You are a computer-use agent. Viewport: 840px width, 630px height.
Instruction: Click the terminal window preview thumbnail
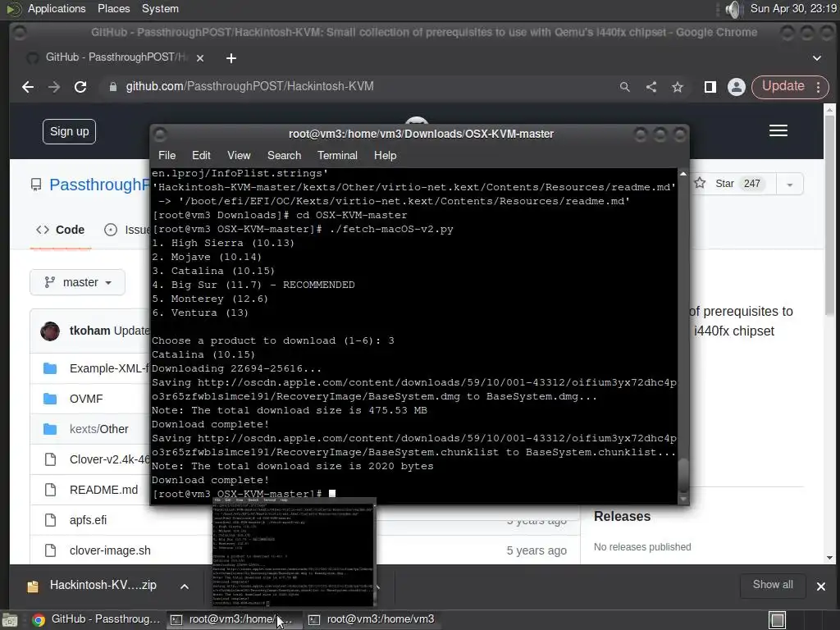click(294, 552)
